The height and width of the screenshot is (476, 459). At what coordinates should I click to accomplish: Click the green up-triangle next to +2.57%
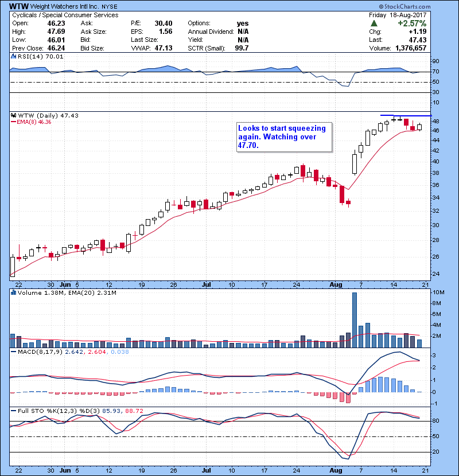[x=374, y=24]
